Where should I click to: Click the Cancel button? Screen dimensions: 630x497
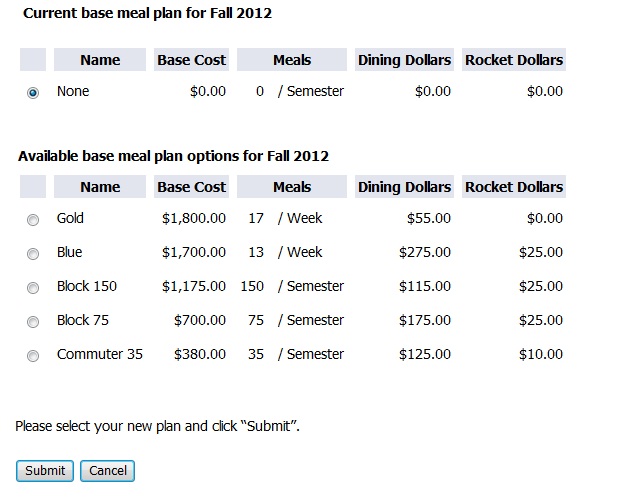pyautogui.click(x=108, y=471)
